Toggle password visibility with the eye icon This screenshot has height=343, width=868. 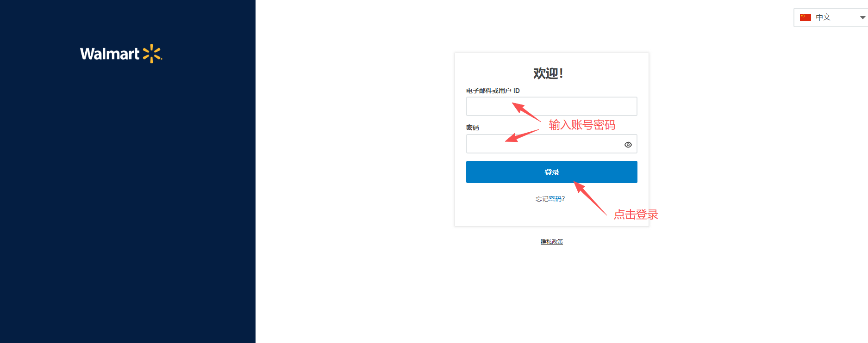pos(628,145)
